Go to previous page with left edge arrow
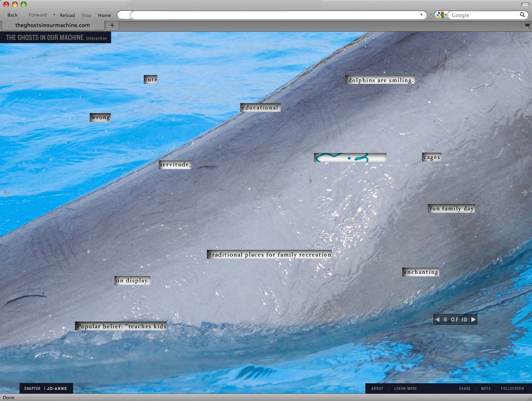 [x=7, y=193]
